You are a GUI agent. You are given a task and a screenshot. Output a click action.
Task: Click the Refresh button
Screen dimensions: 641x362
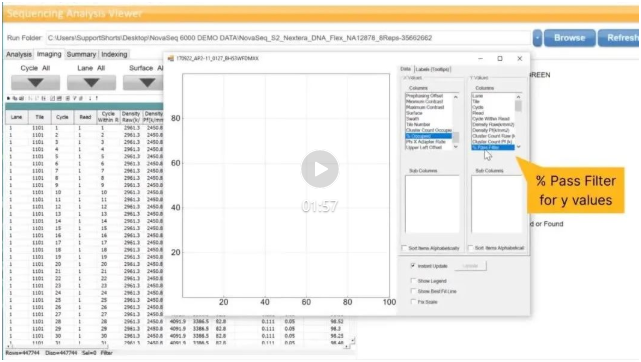pyautogui.click(x=619, y=38)
